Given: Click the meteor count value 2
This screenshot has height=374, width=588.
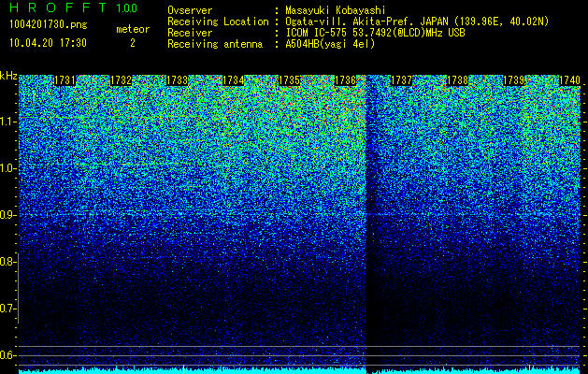Looking at the screenshot, I should click(133, 43).
